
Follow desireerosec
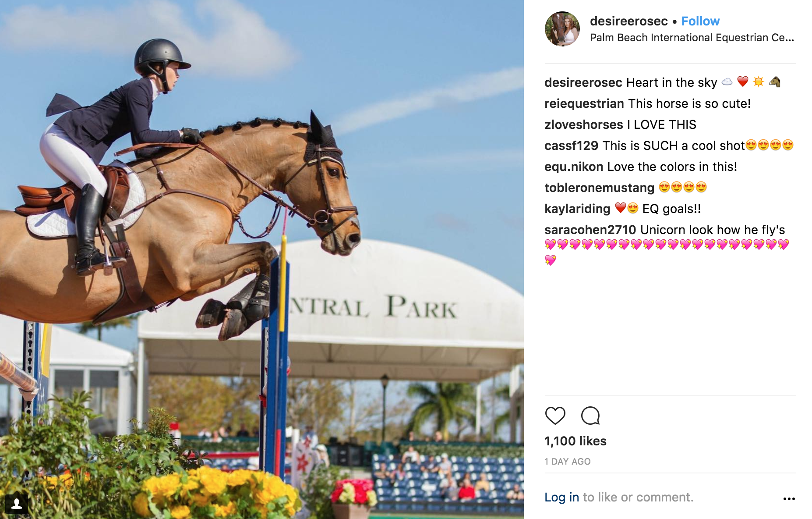point(700,21)
